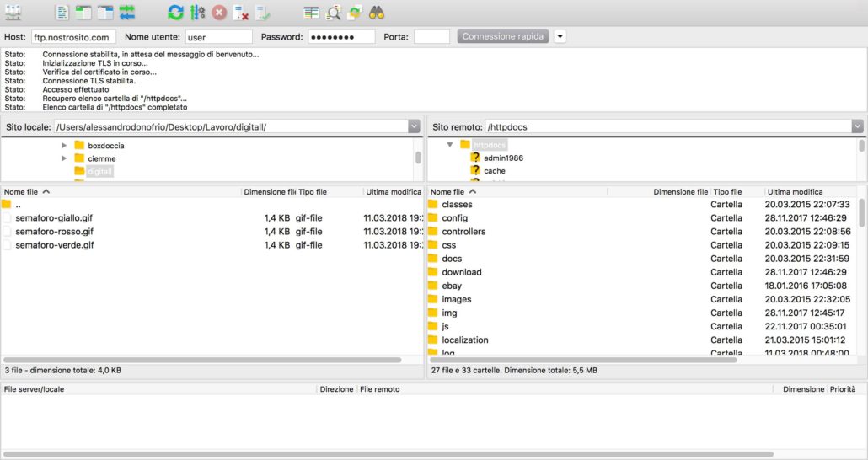
Task: Toggle the message log view icon
Action: click(62, 12)
